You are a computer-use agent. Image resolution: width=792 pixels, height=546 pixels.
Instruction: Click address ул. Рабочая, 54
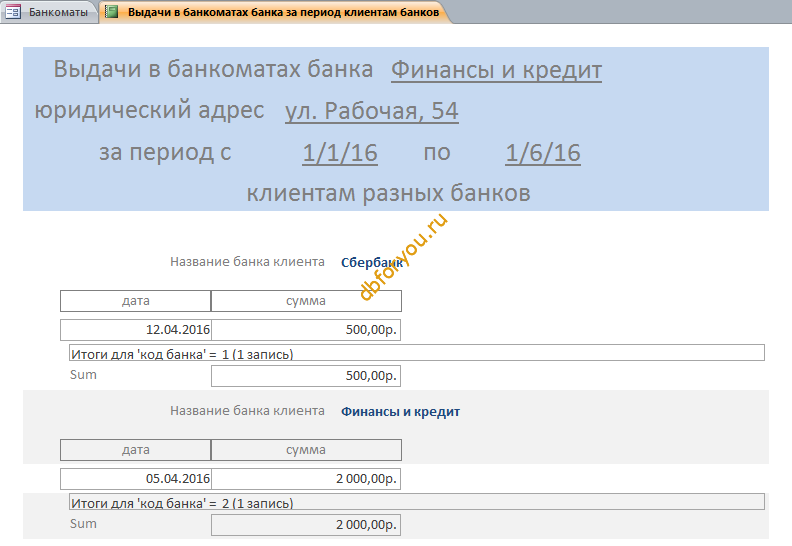tap(372, 111)
